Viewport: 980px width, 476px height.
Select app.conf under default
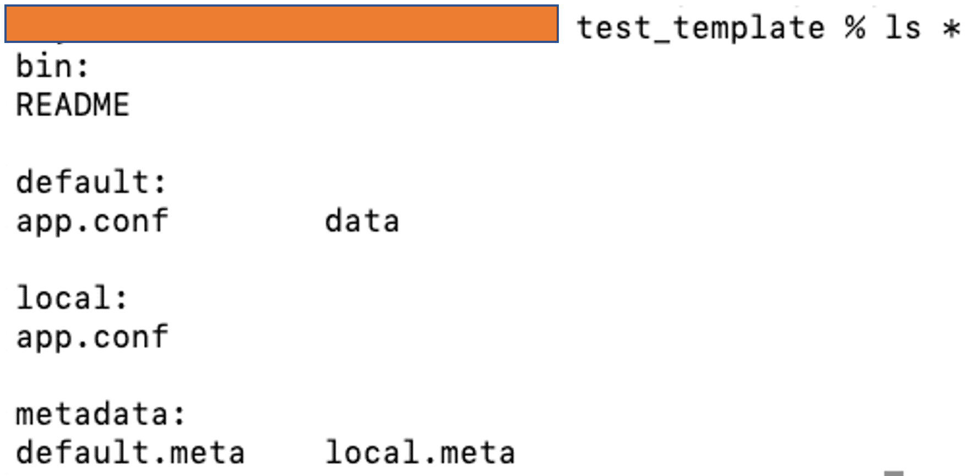(92, 222)
